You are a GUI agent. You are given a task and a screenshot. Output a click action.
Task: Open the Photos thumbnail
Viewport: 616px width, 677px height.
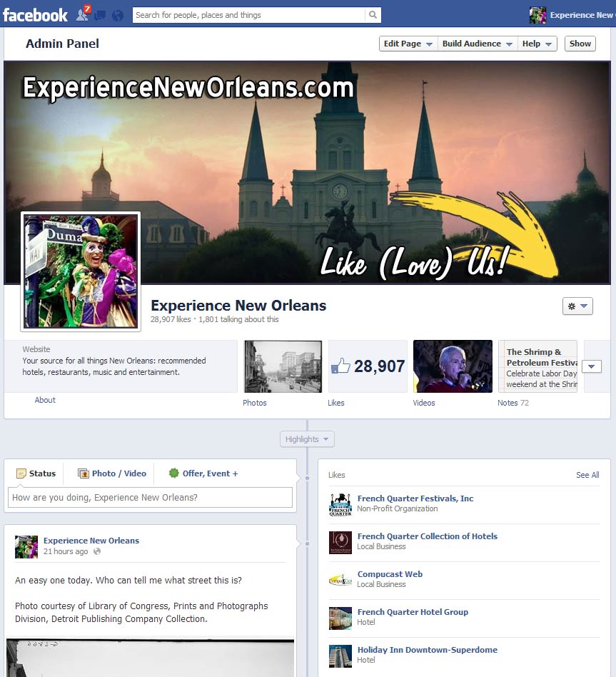point(283,366)
